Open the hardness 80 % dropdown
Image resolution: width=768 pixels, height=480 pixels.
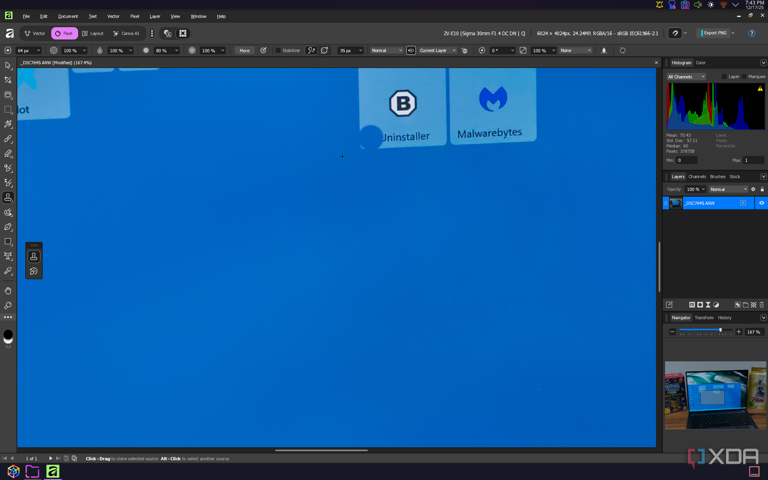pos(167,50)
